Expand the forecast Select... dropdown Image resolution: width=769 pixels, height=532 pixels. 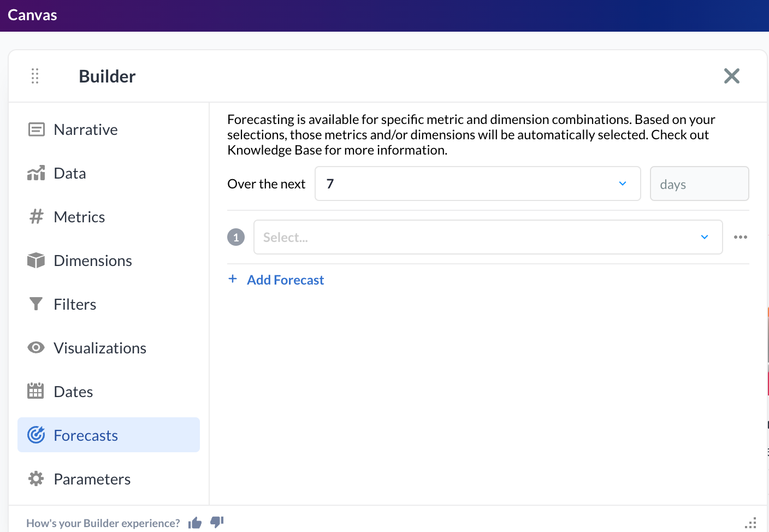(488, 237)
